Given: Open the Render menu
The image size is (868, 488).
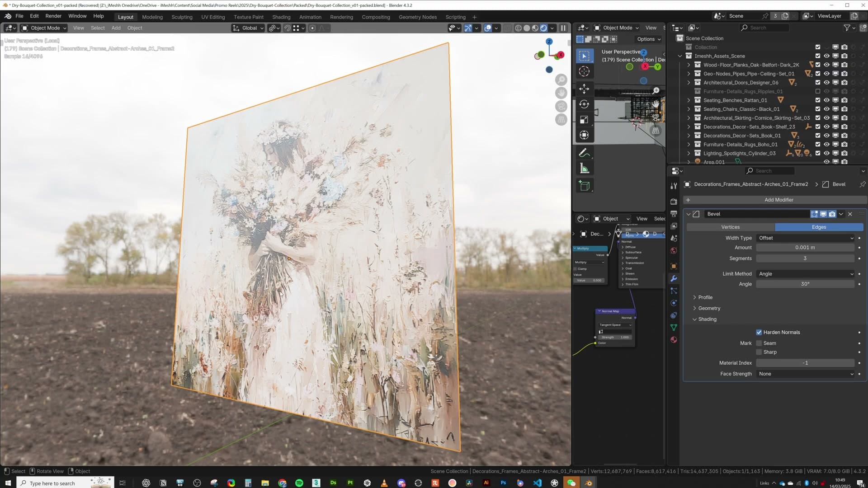Looking at the screenshot, I should pyautogui.click(x=53, y=16).
